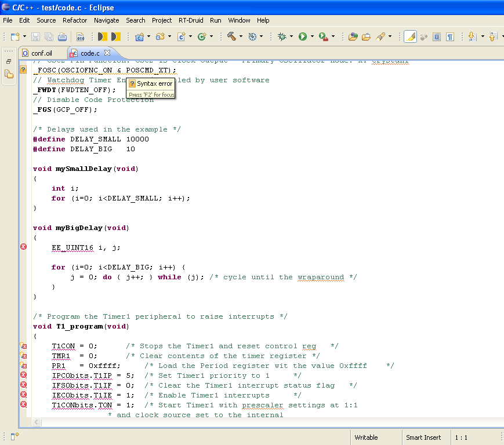Toggle Show Whitespace Characters pilcrow button
Image resolution: width=504 pixels, height=445 pixels.
tap(450, 37)
